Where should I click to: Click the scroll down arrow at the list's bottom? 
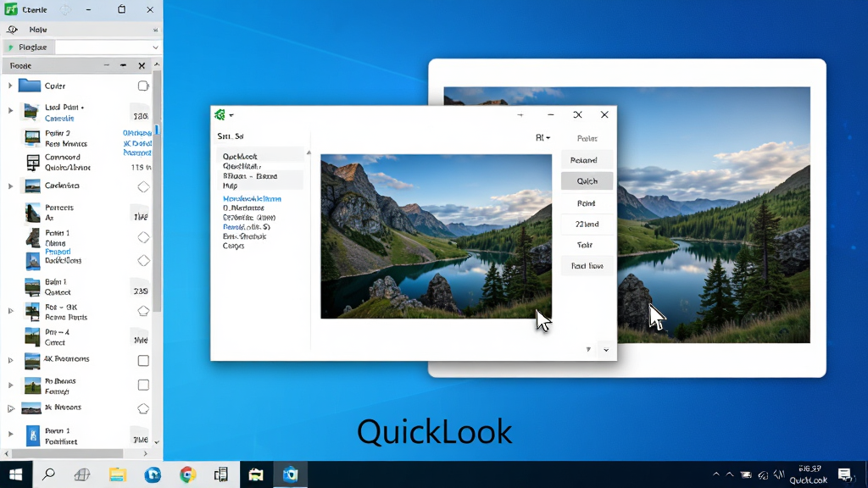[x=157, y=442]
